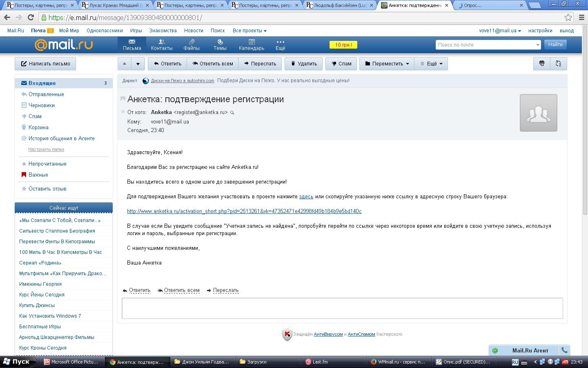
Task: Filter by Непрочитанные
Action: 47,164
